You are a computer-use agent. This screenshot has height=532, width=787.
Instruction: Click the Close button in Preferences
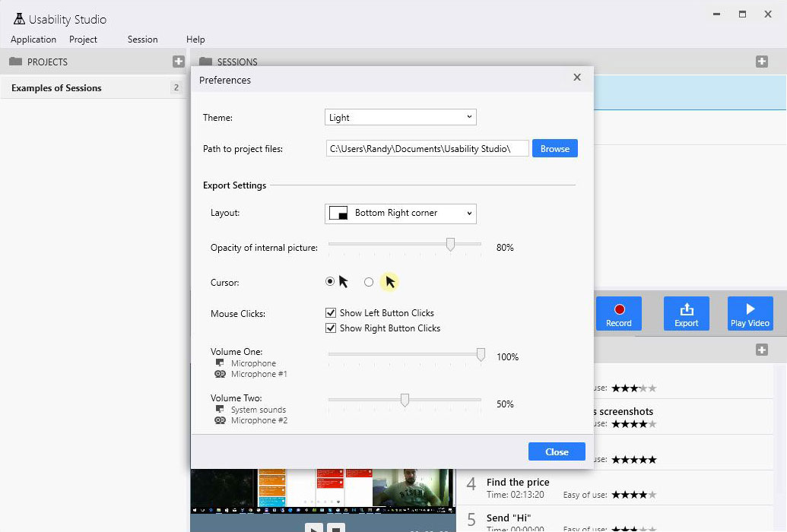(557, 451)
